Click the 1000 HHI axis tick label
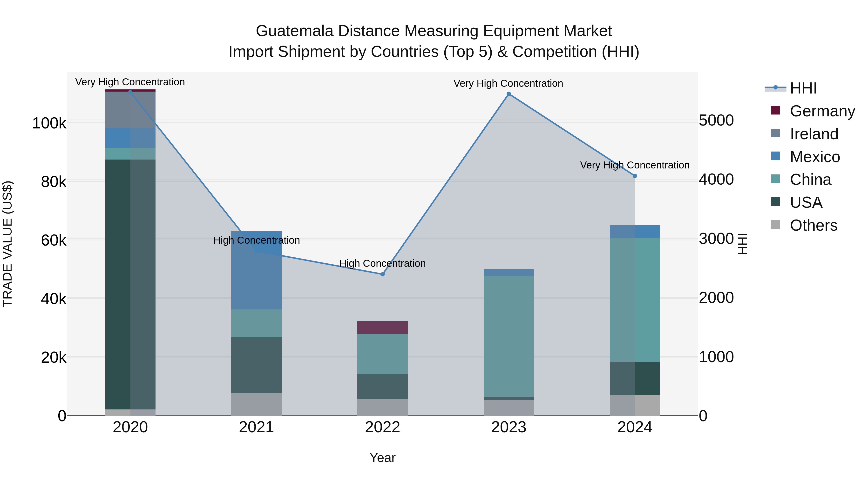This screenshot has width=868, height=488. 716,357
